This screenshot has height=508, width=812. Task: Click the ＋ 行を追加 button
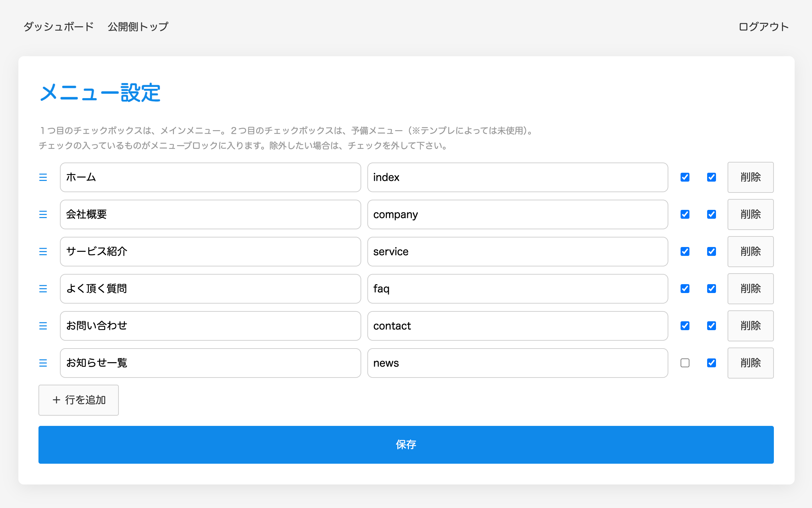click(x=79, y=400)
